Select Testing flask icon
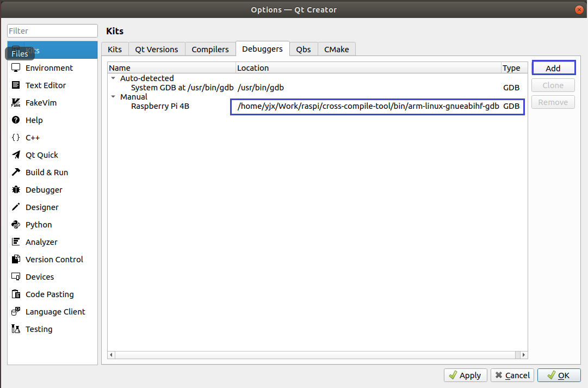588x388 pixels. click(16, 329)
